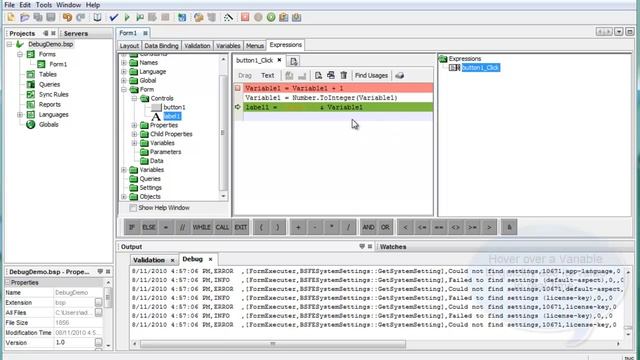
Task: Click the green debug step icon next to play
Action: click(x=140, y=17)
